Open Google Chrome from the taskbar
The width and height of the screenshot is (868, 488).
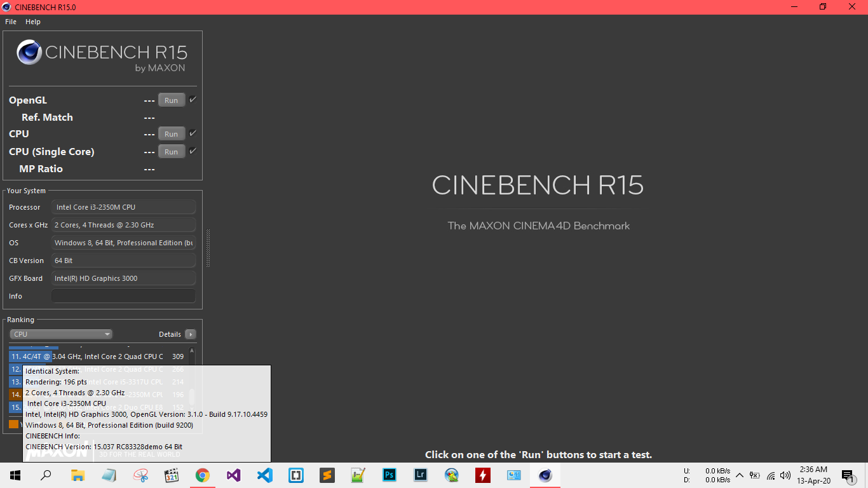coord(203,475)
